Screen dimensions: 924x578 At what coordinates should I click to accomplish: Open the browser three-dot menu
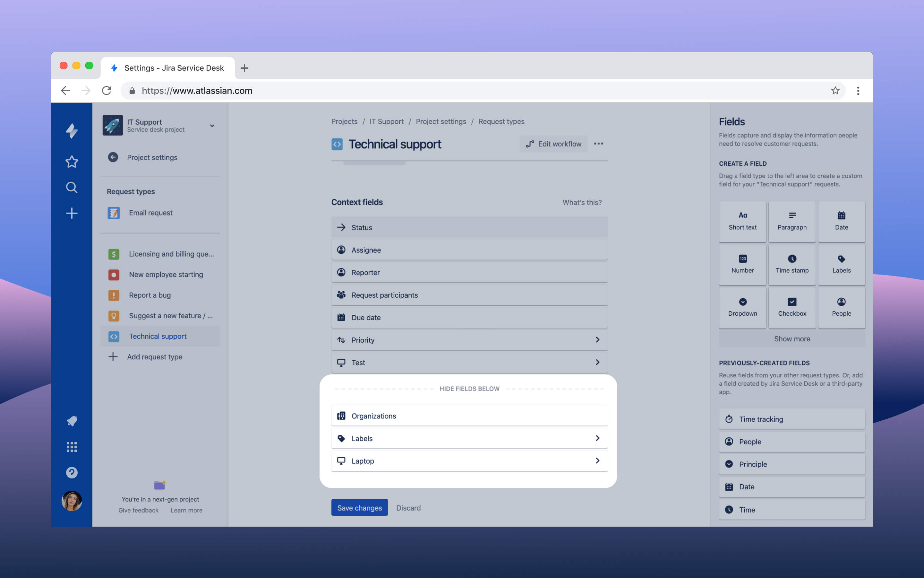[858, 91]
